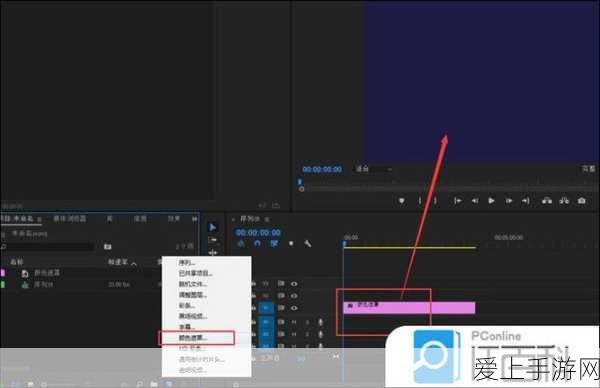Viewport: 600px width, 388px height.
Task: Add a marker in the Program monitor
Action: click(x=401, y=201)
